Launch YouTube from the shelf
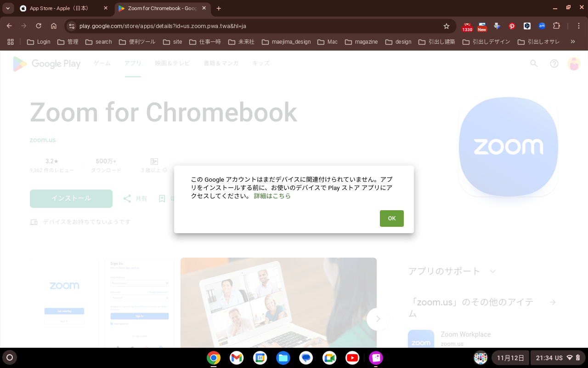The height and width of the screenshot is (368, 588). [x=352, y=358]
